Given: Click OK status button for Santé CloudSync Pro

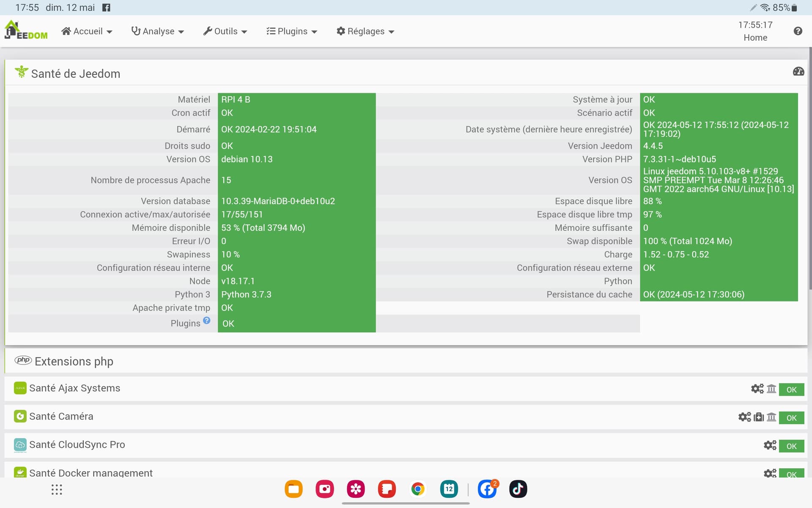Looking at the screenshot, I should pyautogui.click(x=791, y=446).
